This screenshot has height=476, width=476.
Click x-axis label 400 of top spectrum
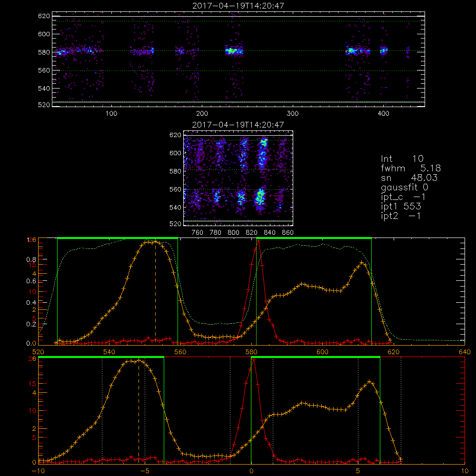tap(383, 114)
